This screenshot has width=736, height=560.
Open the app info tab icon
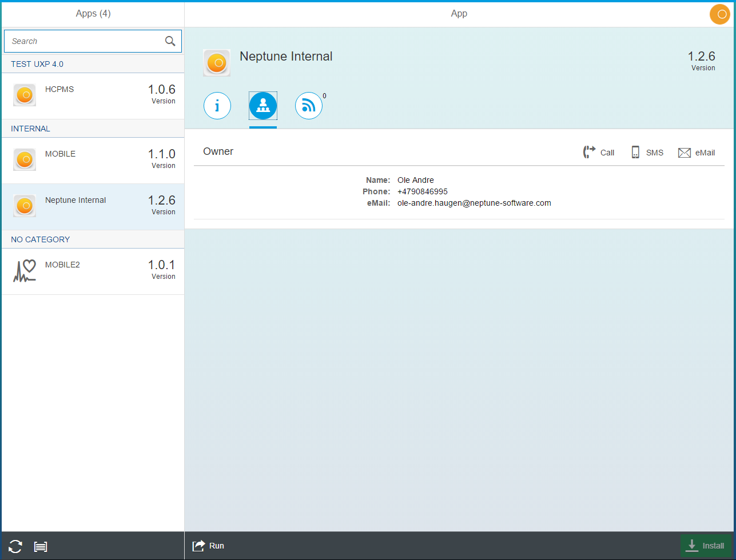tap(217, 106)
